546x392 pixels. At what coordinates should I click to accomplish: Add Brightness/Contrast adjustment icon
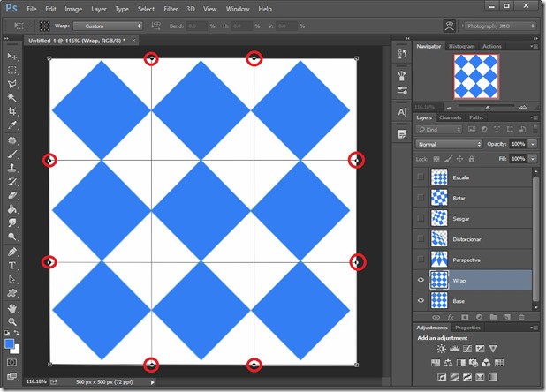tap(442, 349)
